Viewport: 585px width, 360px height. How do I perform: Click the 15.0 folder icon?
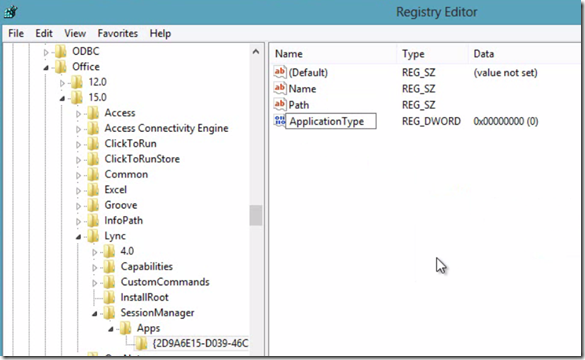76,98
